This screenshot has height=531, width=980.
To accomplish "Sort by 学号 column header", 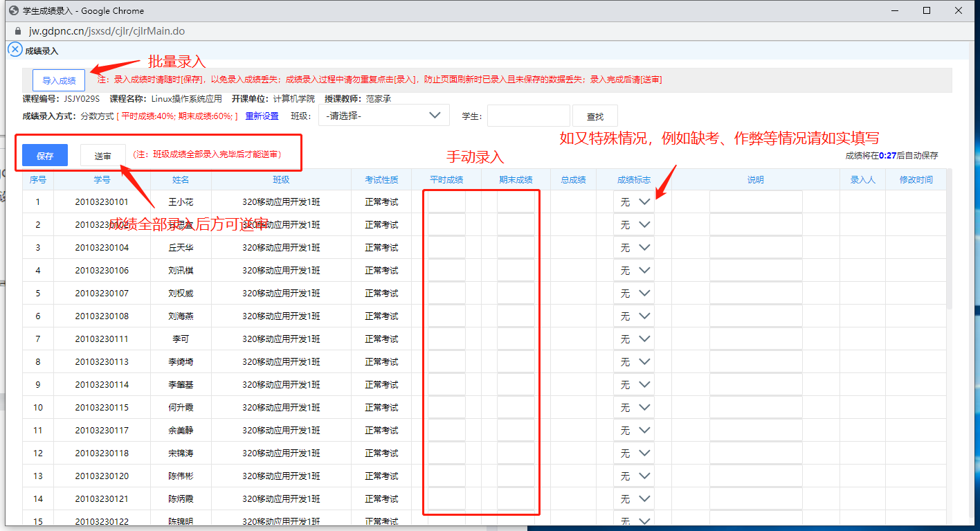I will 102,180.
